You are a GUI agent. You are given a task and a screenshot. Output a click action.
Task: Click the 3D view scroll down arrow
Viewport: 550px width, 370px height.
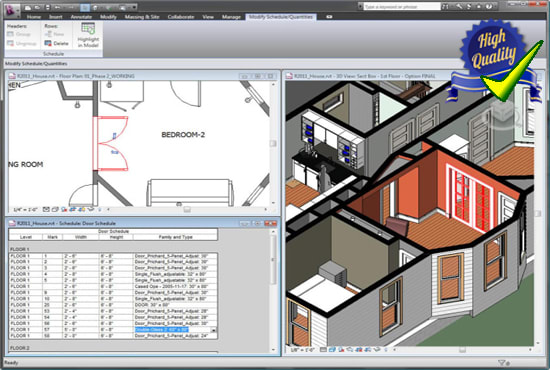click(x=538, y=343)
